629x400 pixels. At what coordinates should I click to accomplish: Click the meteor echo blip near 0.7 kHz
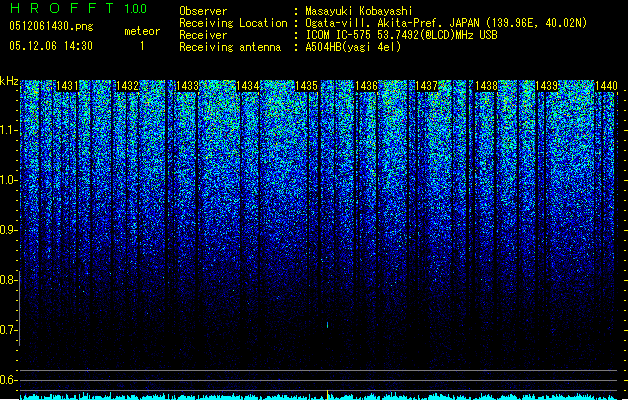point(327,325)
